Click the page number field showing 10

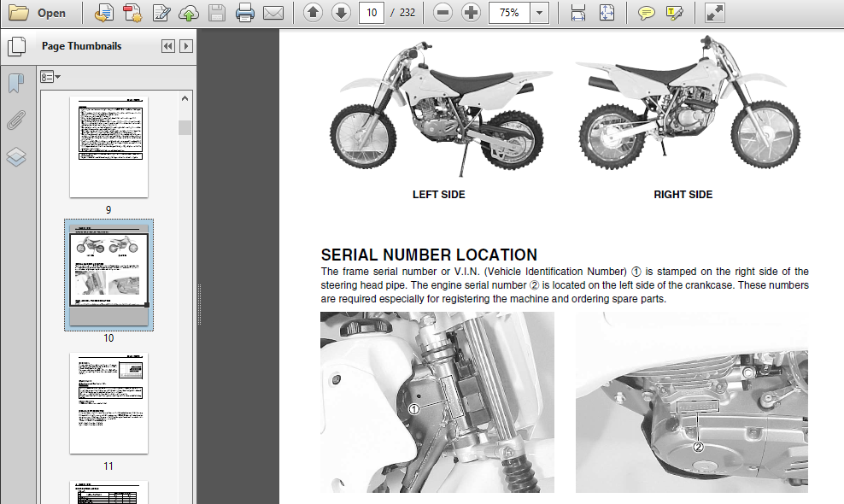pyautogui.click(x=372, y=12)
